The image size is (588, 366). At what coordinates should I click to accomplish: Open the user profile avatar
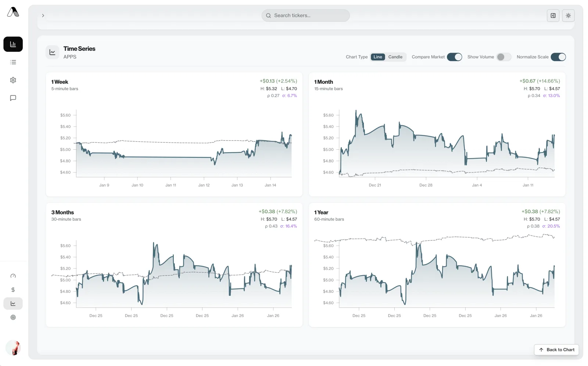(13, 348)
